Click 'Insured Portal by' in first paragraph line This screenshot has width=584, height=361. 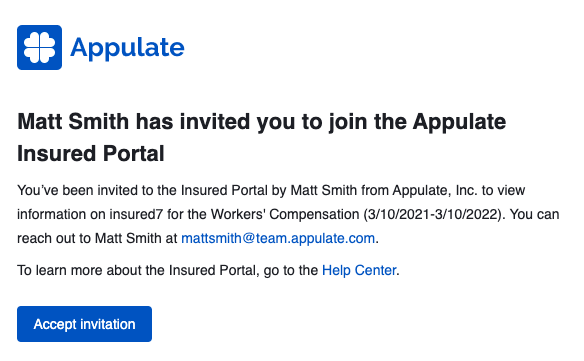(x=234, y=190)
